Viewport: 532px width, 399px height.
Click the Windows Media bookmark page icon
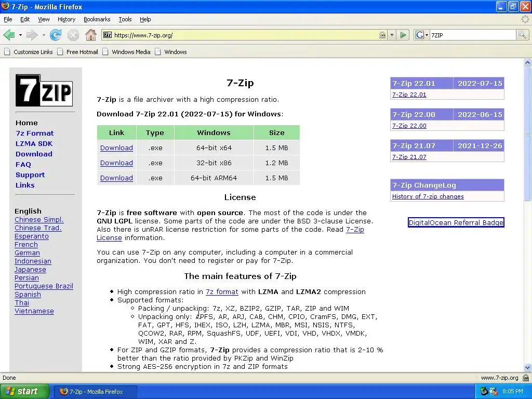[x=105, y=52]
